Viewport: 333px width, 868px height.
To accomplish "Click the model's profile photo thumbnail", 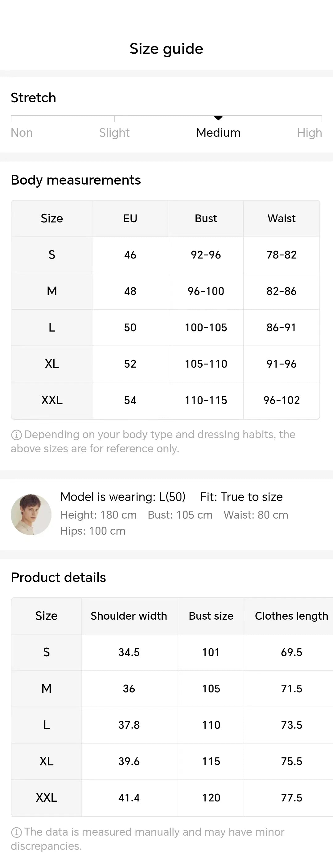I will tap(31, 514).
